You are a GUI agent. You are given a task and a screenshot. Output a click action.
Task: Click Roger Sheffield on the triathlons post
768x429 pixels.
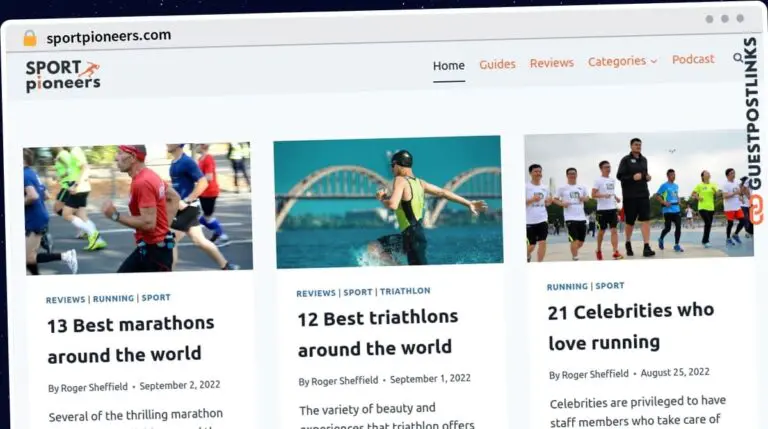click(345, 381)
